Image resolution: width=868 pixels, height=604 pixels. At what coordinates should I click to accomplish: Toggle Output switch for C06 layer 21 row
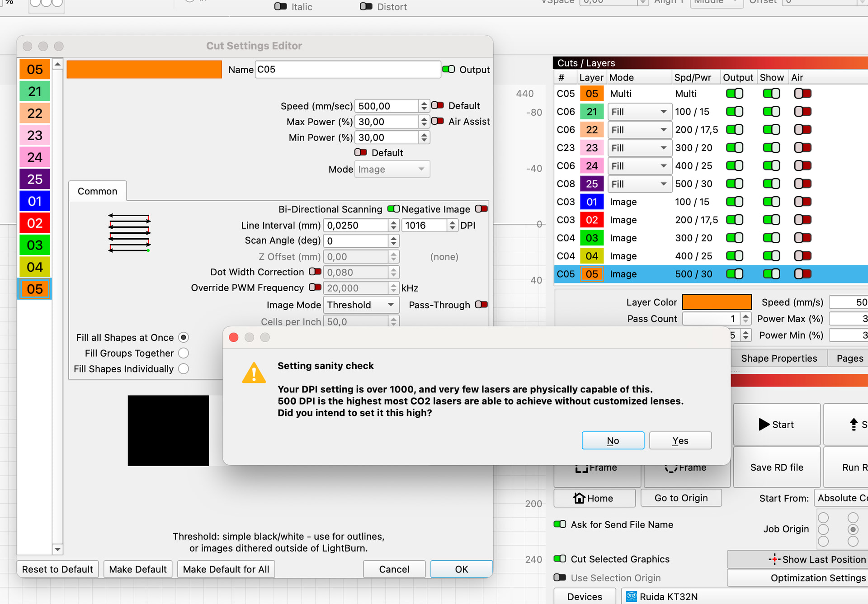coord(735,112)
